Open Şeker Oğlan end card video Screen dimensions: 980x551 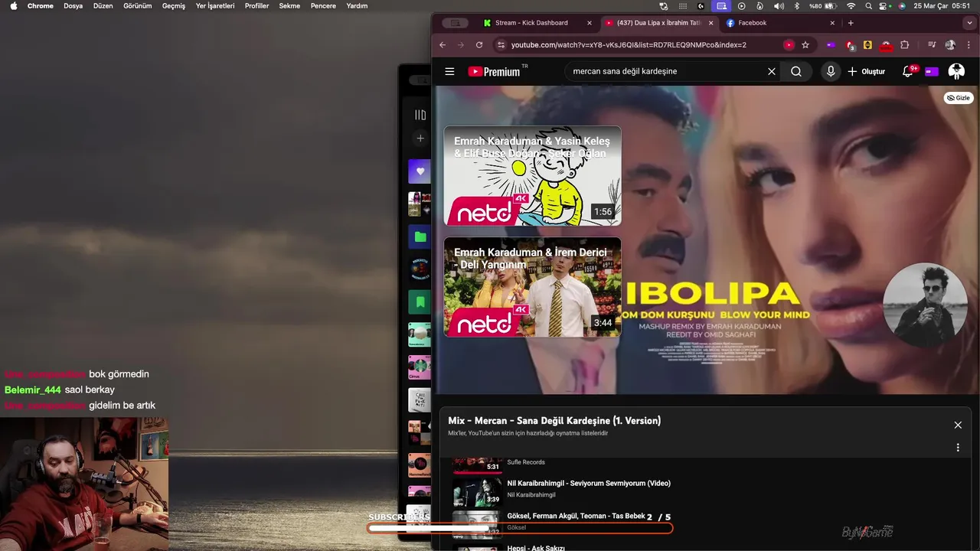(x=532, y=176)
